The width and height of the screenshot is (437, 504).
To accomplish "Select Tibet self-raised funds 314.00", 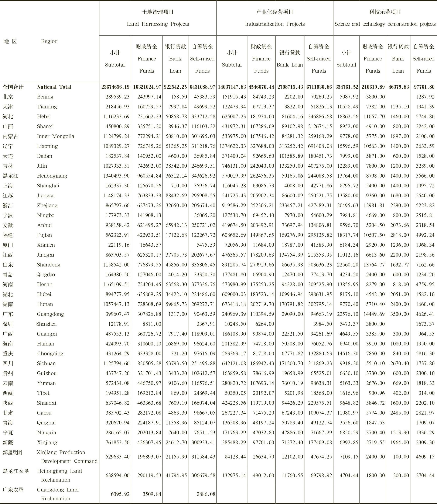I will [x=426, y=393].
